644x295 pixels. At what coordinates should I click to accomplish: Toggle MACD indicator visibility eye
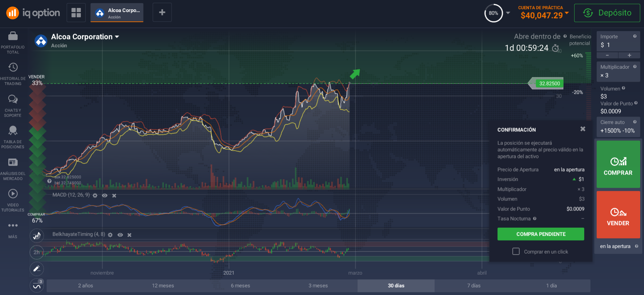tap(105, 196)
